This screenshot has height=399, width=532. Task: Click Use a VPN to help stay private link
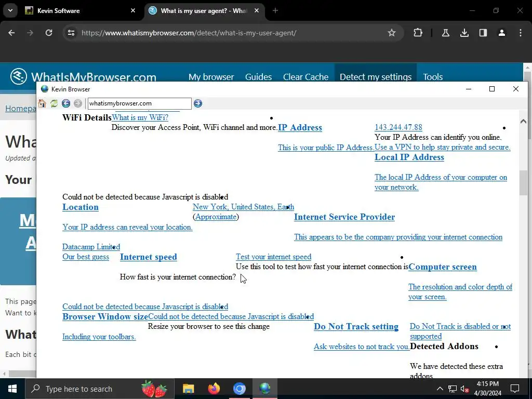[x=443, y=147]
